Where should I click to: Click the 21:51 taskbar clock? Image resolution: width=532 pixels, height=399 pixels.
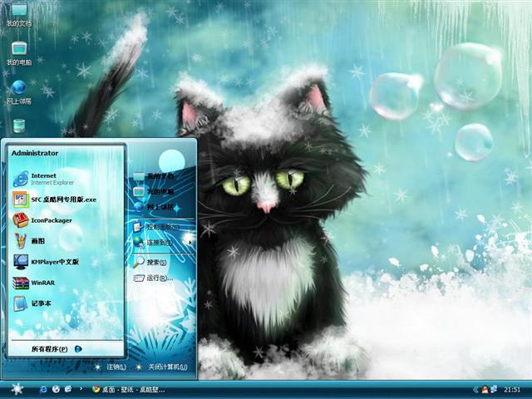point(512,390)
